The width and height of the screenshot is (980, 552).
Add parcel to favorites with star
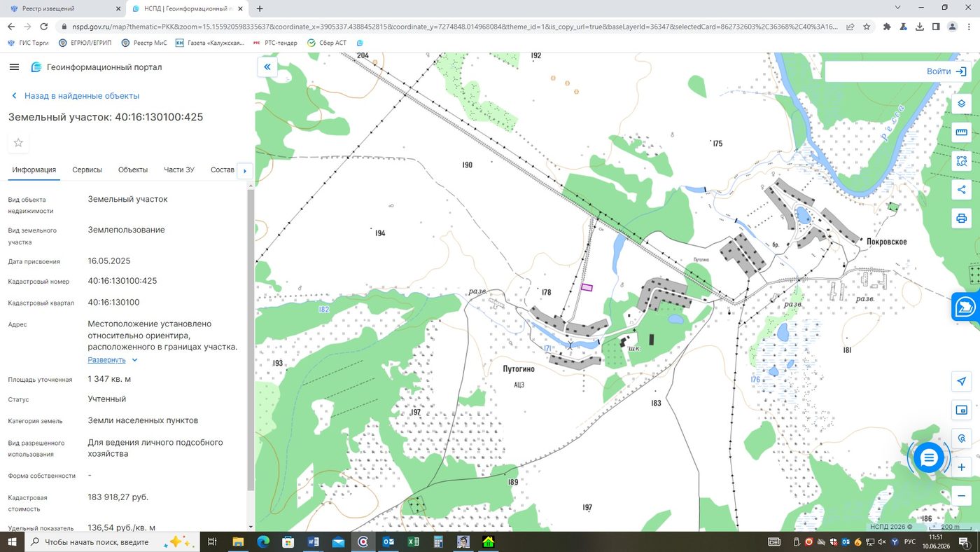18,143
